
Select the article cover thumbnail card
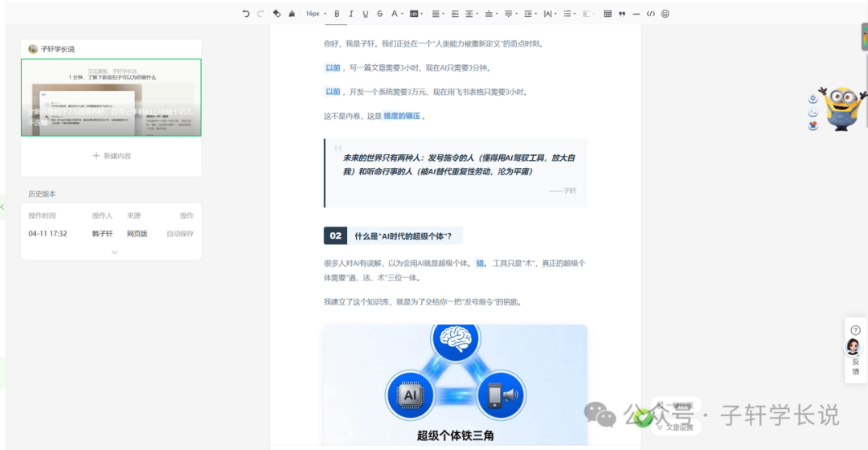[x=111, y=97]
